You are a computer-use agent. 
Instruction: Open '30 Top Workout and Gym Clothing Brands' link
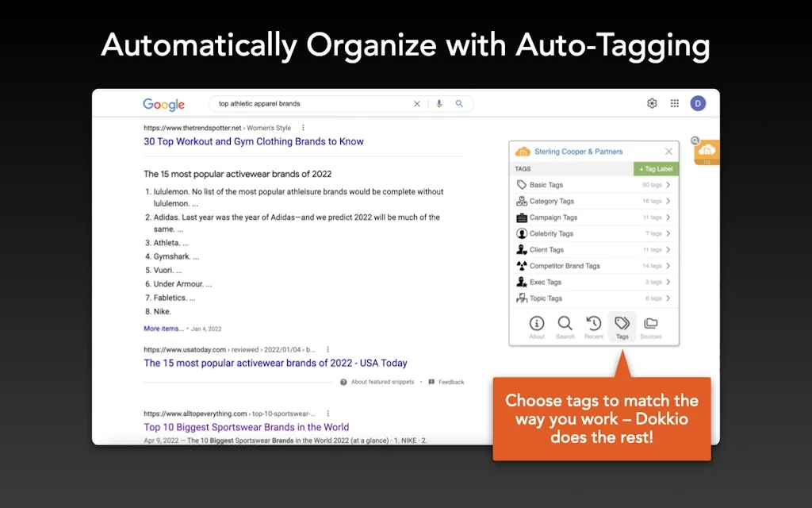(x=254, y=141)
